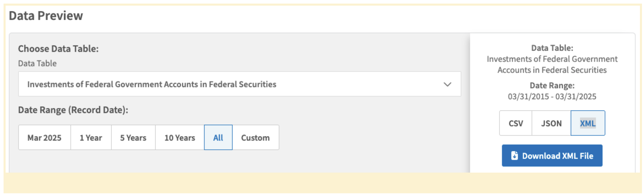Click the Date Range heading in summary panel
Viewport: 644px width, 195px height.
pyautogui.click(x=552, y=86)
